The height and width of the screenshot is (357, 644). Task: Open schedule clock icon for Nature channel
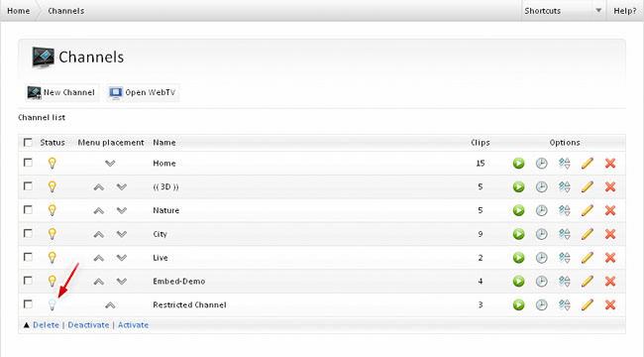[542, 210]
